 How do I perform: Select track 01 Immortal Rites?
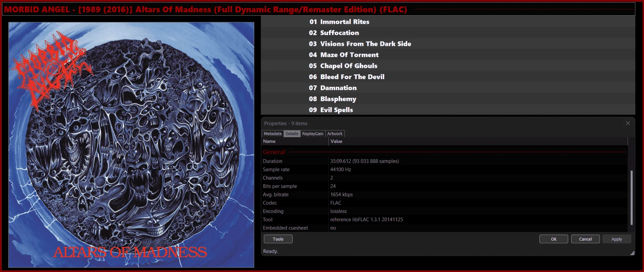click(x=448, y=22)
